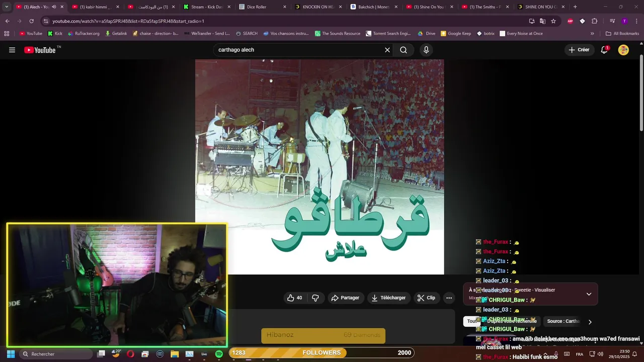The height and width of the screenshot is (362, 644).
Task: Open more actions three-dot menu
Action: tap(449, 298)
